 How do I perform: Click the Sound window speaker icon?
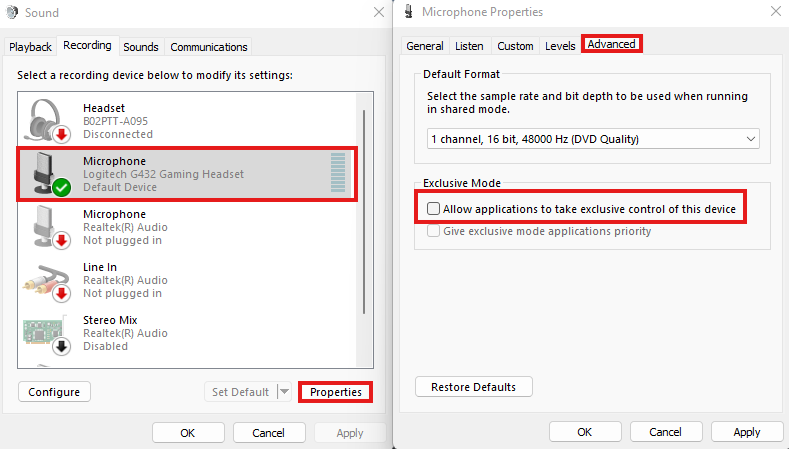pos(12,12)
